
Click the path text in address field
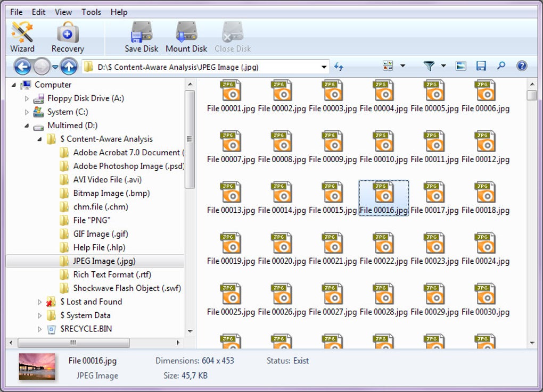(x=178, y=67)
